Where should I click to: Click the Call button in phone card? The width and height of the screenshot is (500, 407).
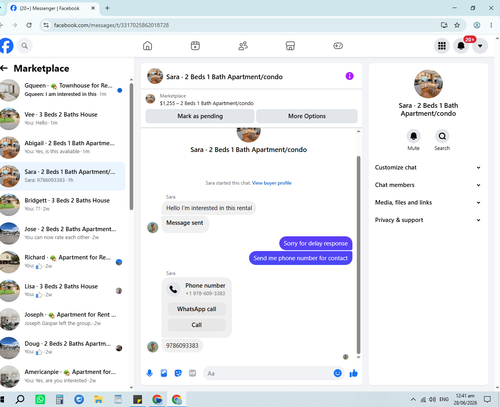pyautogui.click(x=196, y=325)
